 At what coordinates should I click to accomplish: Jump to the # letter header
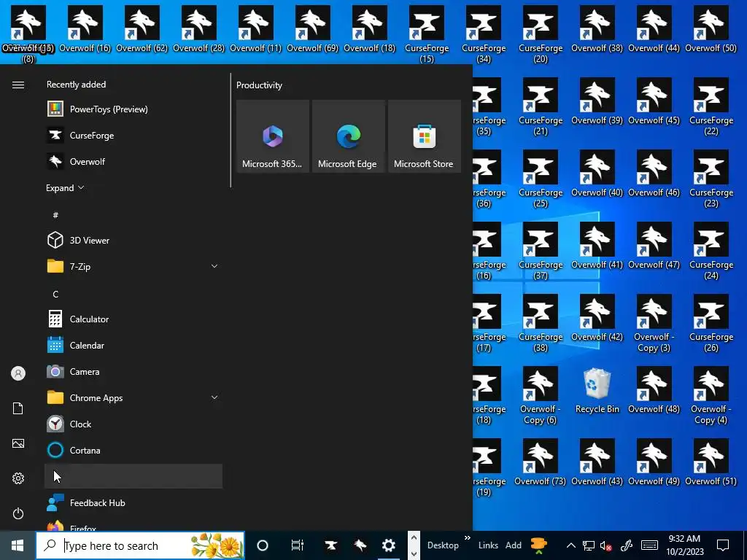coord(55,215)
